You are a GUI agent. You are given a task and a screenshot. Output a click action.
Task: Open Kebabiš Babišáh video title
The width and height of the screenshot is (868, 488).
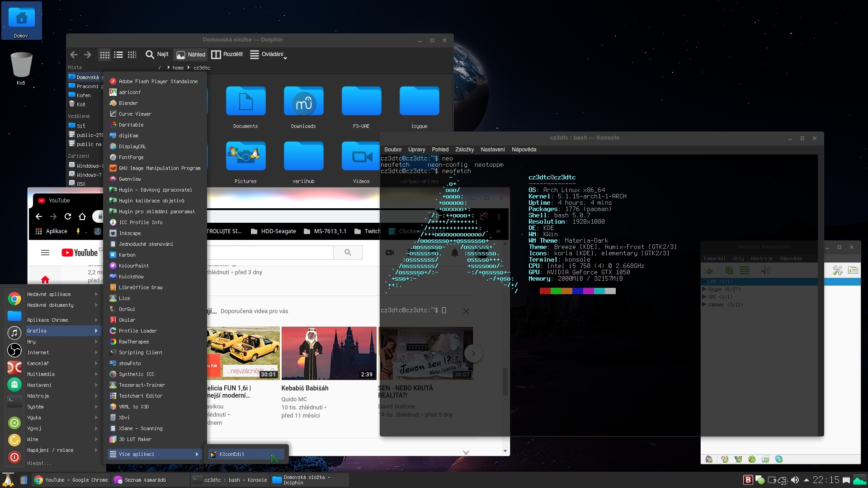pos(305,388)
